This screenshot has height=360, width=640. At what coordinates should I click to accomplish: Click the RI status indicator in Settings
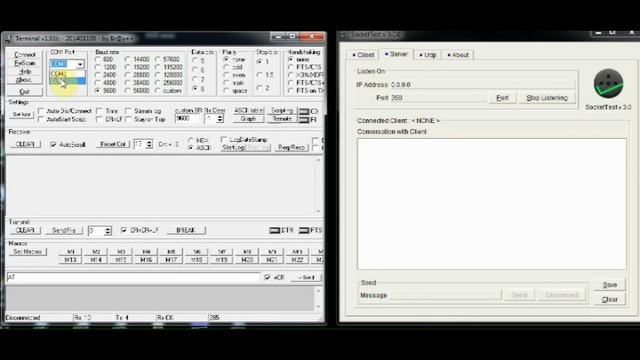[x=304, y=120]
